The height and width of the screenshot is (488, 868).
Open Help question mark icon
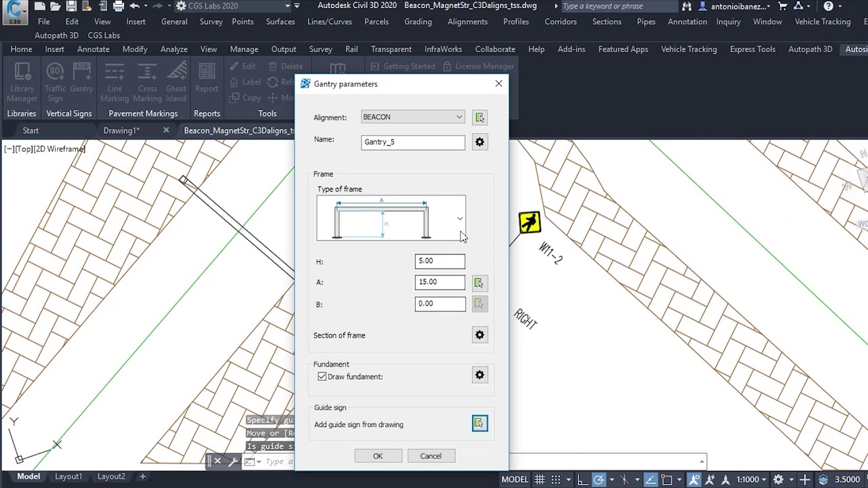(x=829, y=6)
